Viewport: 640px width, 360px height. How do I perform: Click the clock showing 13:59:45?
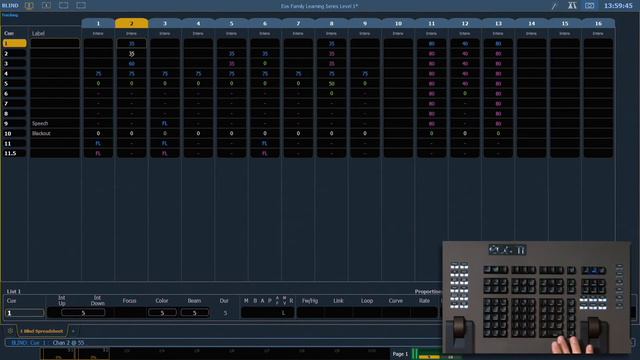[618, 6]
